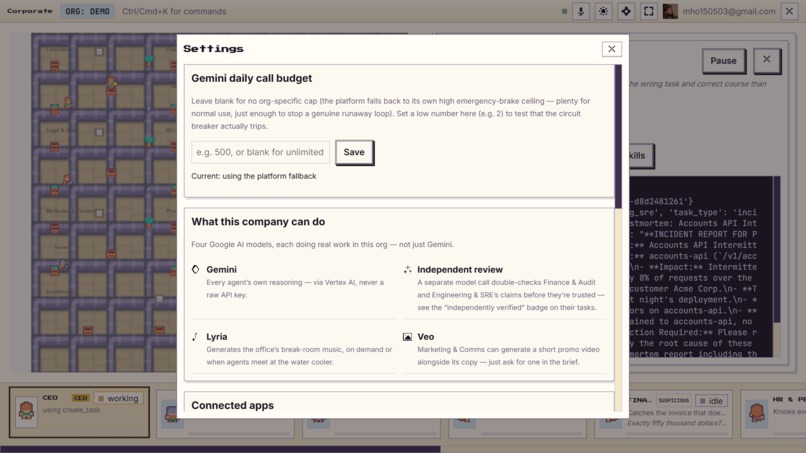This screenshot has height=453, width=806.
Task: Click the Independent review label
Action: pyautogui.click(x=460, y=269)
